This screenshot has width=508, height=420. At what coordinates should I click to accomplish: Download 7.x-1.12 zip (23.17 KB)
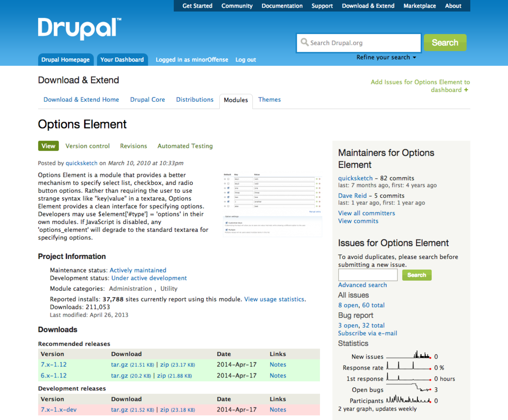(x=178, y=364)
